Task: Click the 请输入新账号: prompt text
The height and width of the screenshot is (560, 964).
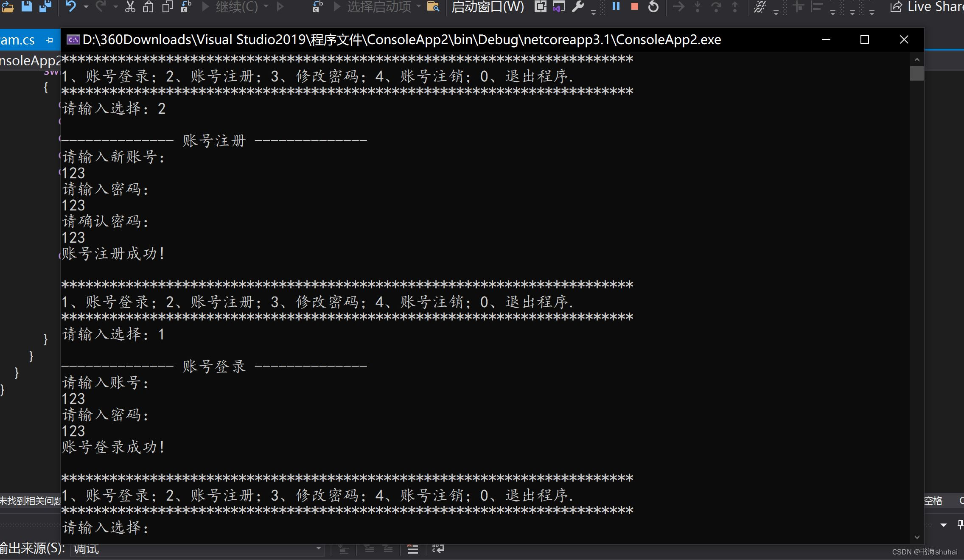Action: (114, 157)
